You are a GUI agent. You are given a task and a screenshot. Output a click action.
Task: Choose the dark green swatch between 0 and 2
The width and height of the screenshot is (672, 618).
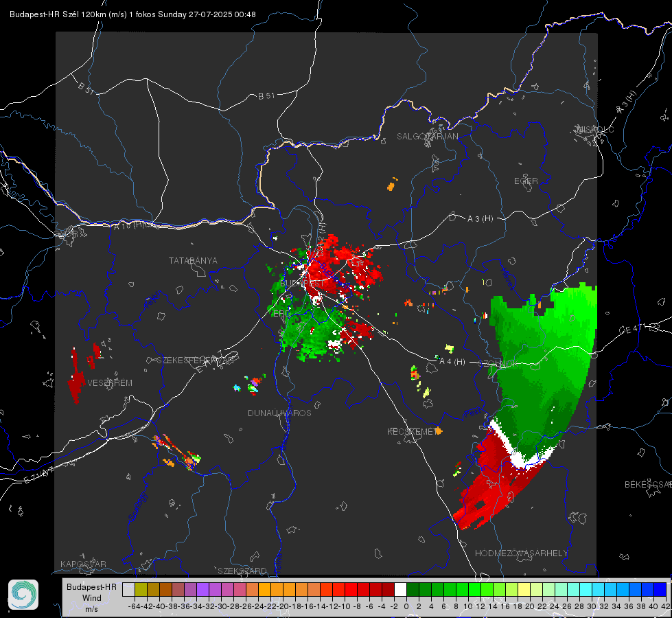click(413, 589)
